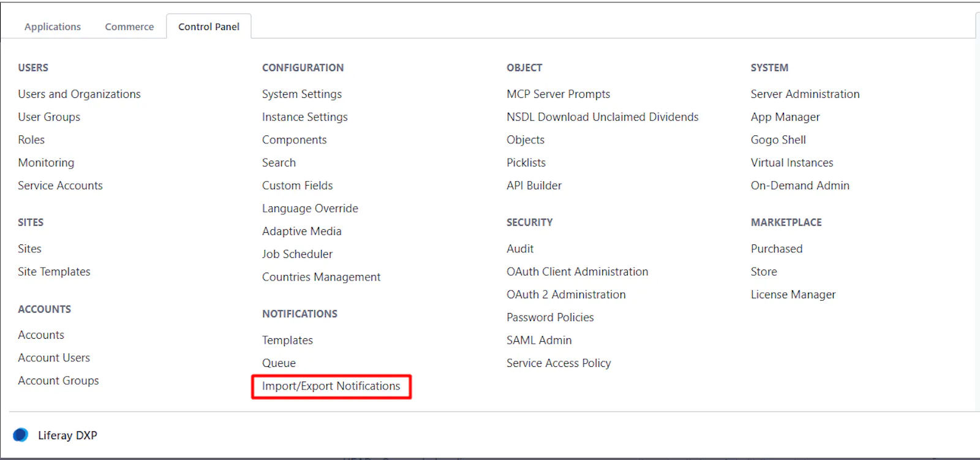The image size is (980, 460).
Task: Open API Builder
Action: tap(533, 186)
